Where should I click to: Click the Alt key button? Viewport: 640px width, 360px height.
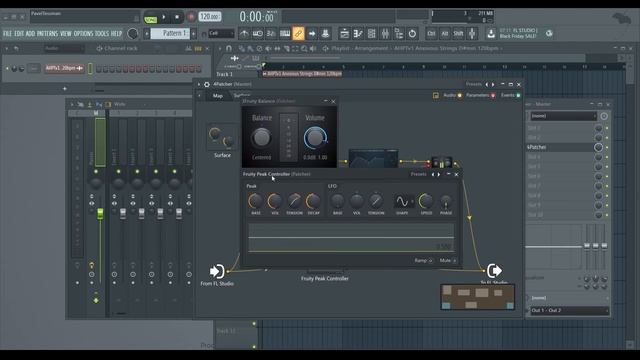444,34
